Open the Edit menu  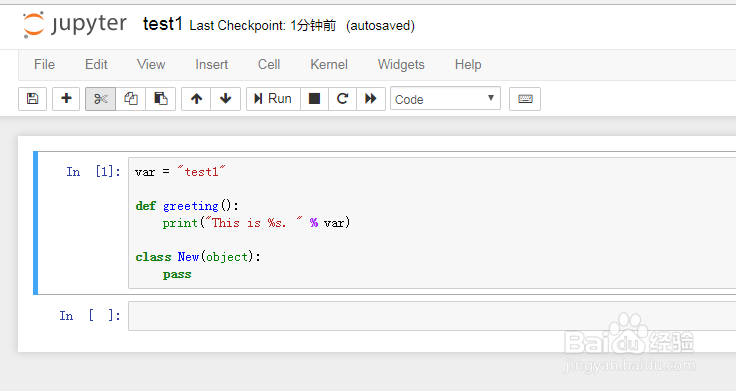[96, 64]
